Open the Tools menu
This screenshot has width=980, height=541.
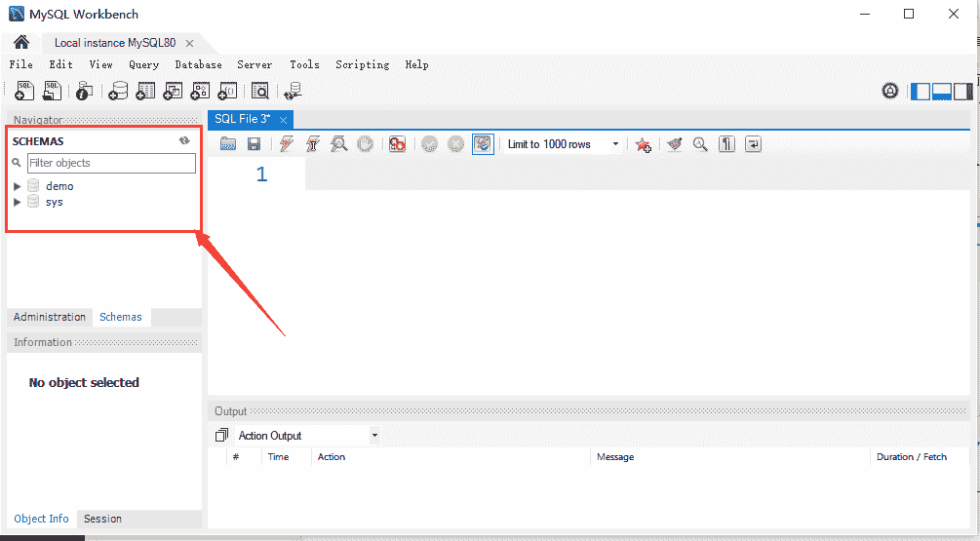point(304,64)
